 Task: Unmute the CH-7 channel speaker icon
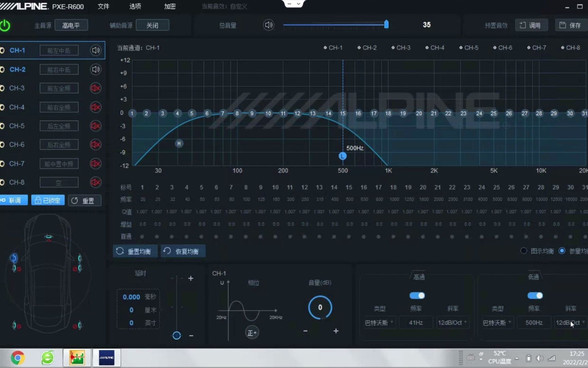[x=96, y=164]
